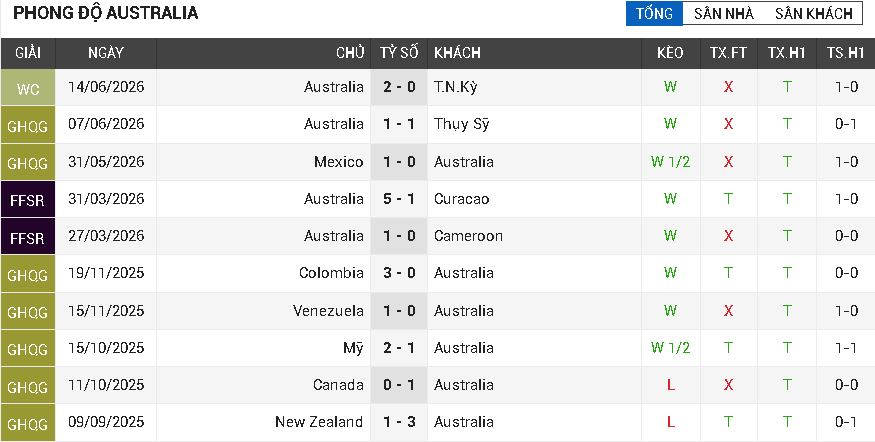Switch to the TỔNG tab
Viewport: 875px width, 442px height.
[x=654, y=13]
